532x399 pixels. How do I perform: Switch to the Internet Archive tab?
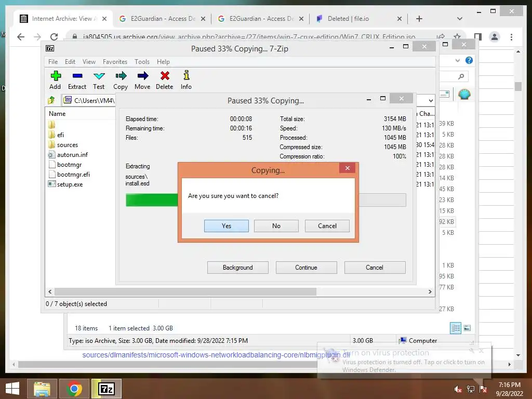62,19
